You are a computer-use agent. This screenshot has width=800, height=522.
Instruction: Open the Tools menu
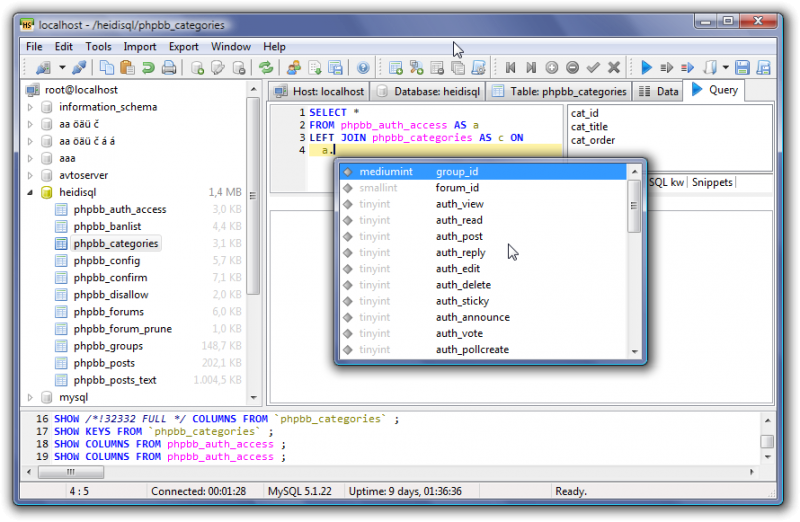pos(98,46)
